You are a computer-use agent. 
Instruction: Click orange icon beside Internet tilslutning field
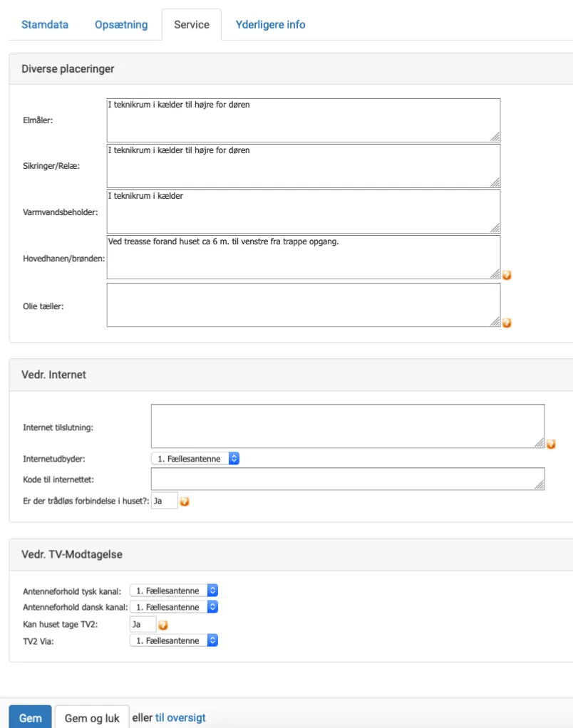pyautogui.click(x=551, y=444)
